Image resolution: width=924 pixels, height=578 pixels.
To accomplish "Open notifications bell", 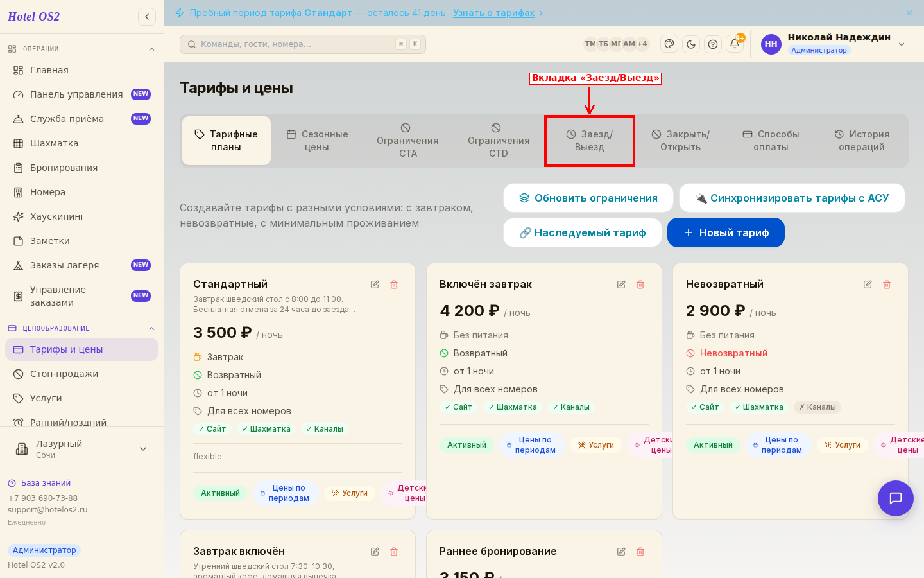I will [735, 44].
